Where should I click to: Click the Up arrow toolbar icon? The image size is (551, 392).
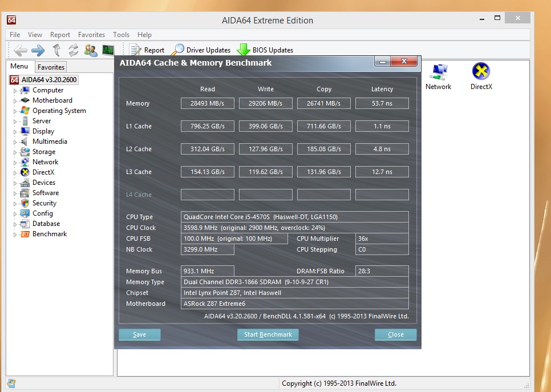point(56,50)
